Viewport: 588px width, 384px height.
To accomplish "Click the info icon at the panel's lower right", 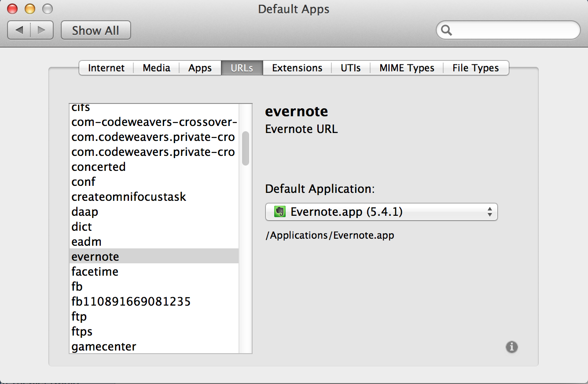I will pyautogui.click(x=511, y=347).
